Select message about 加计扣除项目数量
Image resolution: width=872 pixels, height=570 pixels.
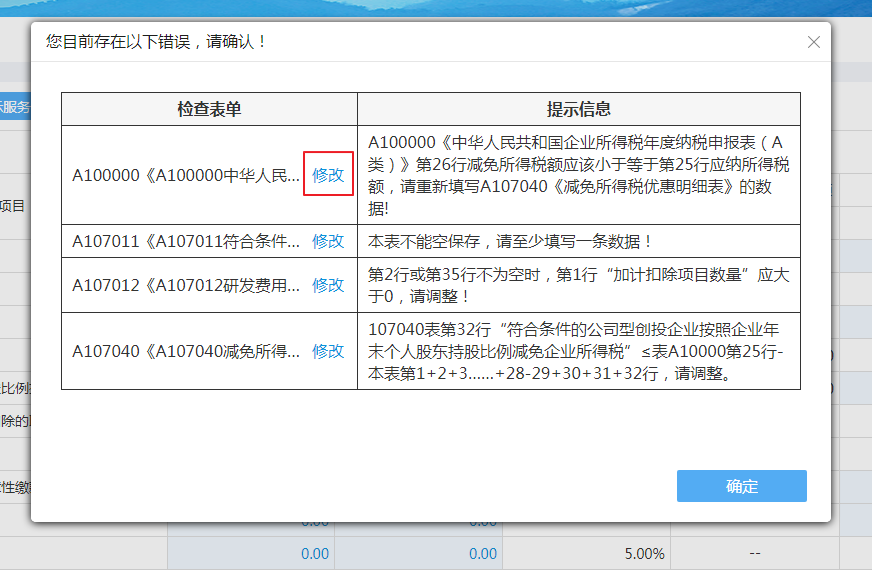(x=578, y=285)
